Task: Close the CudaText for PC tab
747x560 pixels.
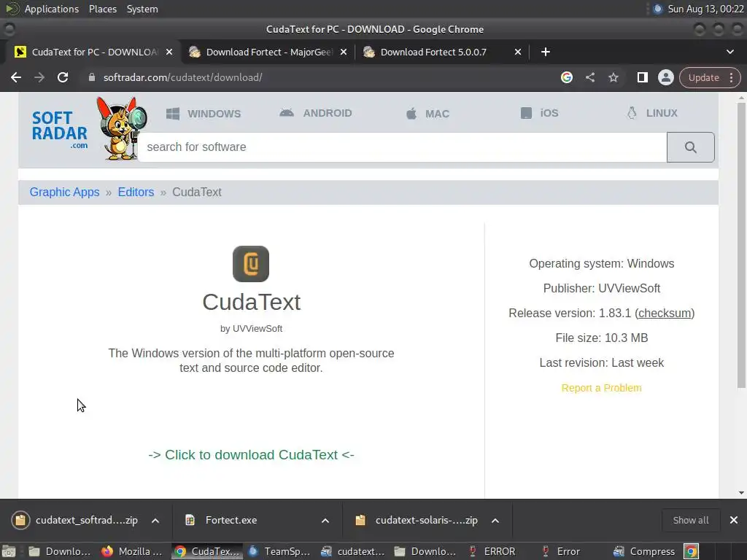Action: pyautogui.click(x=169, y=52)
